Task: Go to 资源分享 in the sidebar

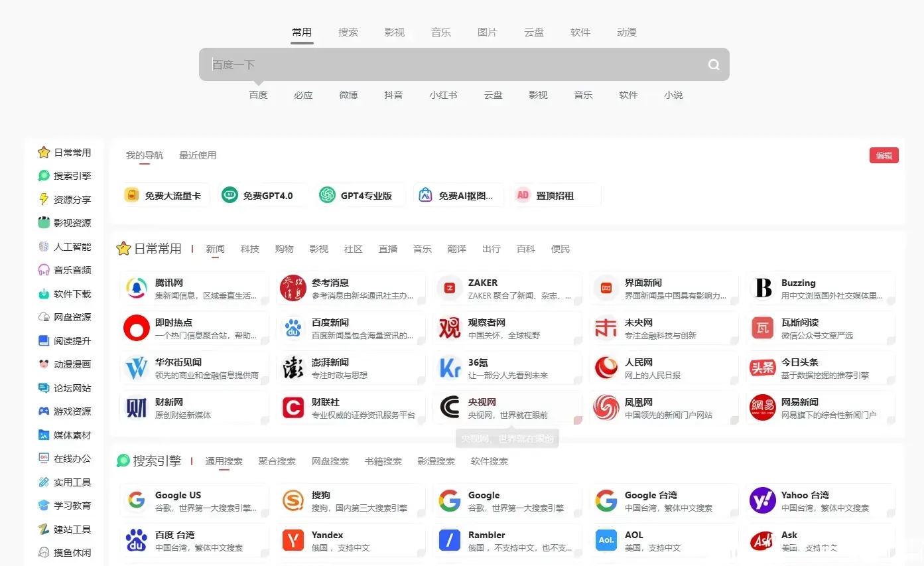Action: click(65, 199)
